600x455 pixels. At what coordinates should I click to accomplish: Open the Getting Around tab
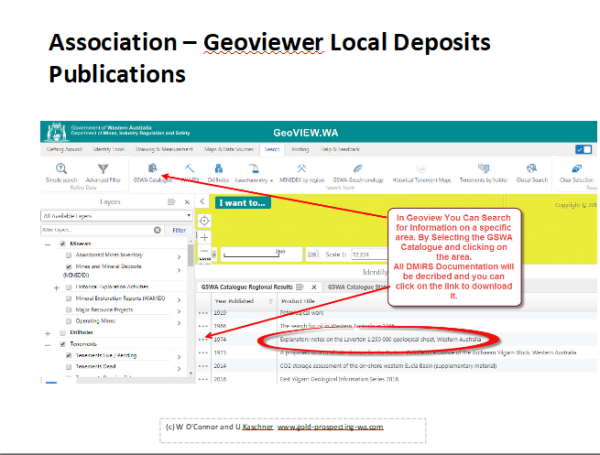coord(64,149)
